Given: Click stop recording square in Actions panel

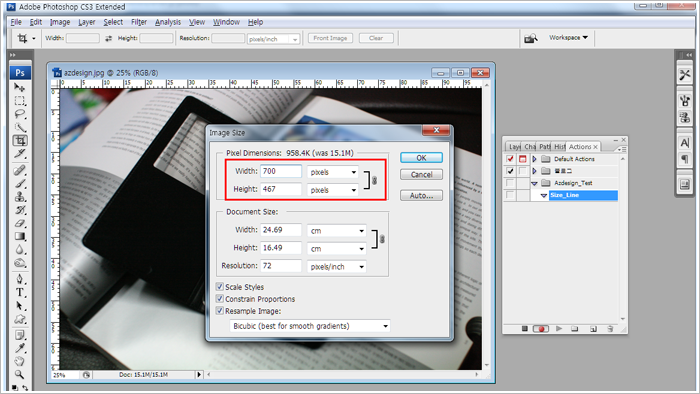Looking at the screenshot, I should tap(525, 329).
